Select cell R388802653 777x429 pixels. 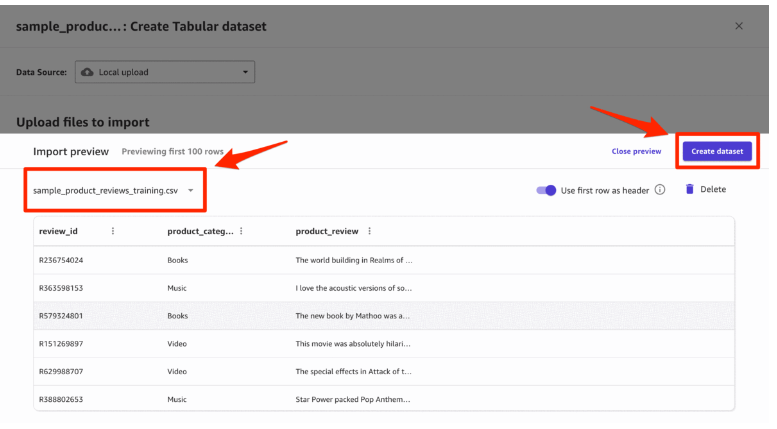(61, 399)
